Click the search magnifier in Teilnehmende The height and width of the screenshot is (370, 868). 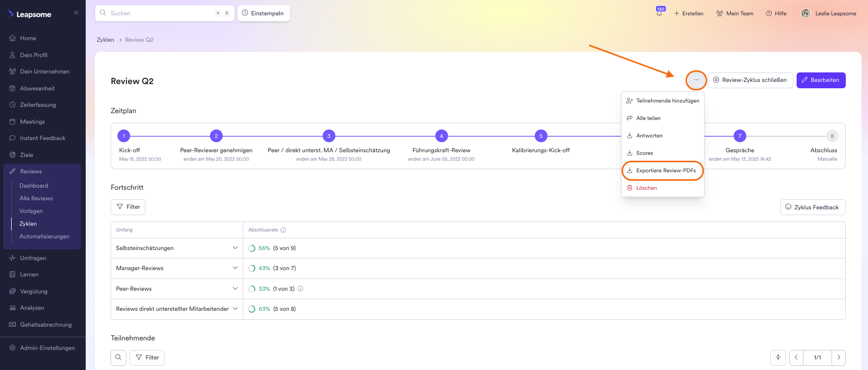(x=118, y=358)
